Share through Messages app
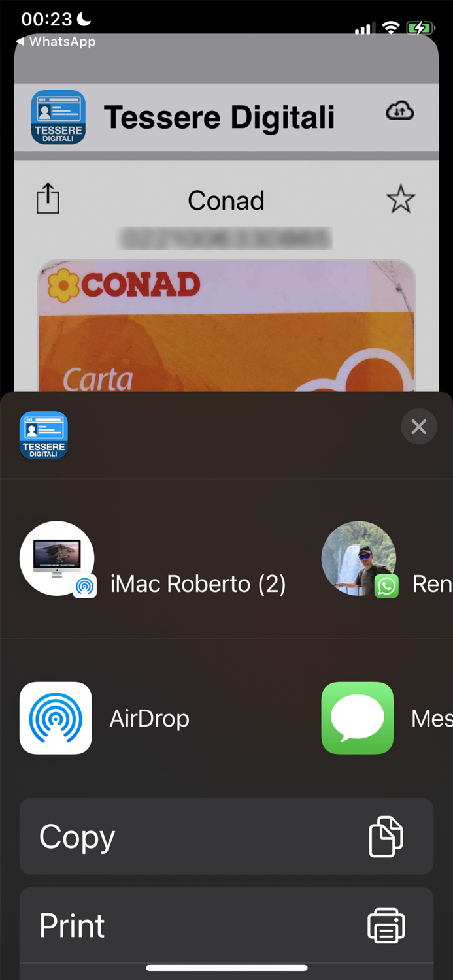The height and width of the screenshot is (980, 453). coord(358,718)
